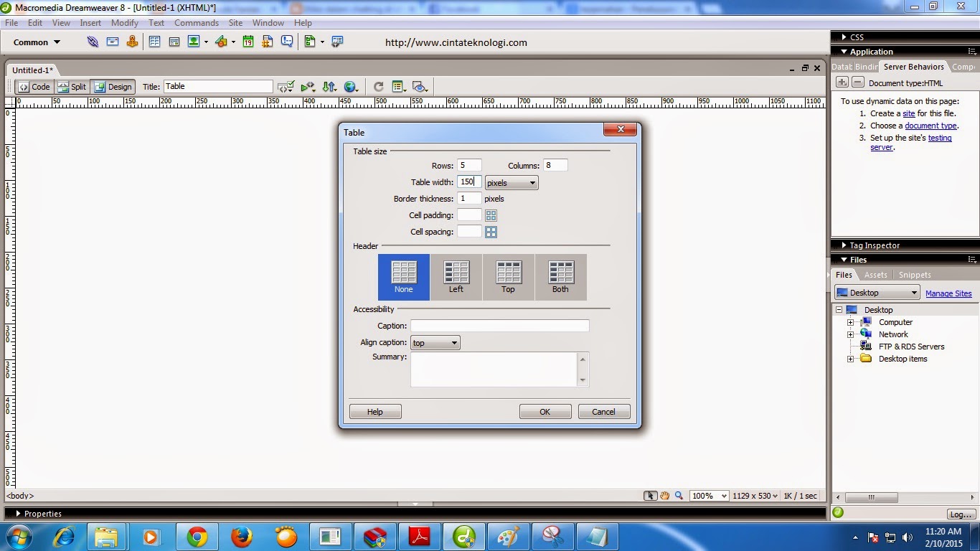This screenshot has width=980, height=551.
Task: Click the document type link
Action: [x=930, y=126]
